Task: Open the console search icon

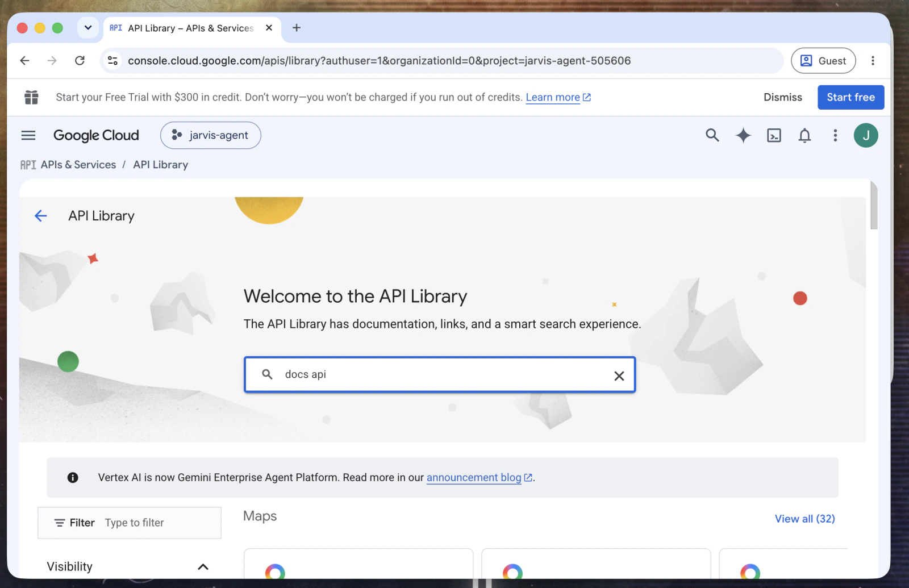Action: point(712,135)
